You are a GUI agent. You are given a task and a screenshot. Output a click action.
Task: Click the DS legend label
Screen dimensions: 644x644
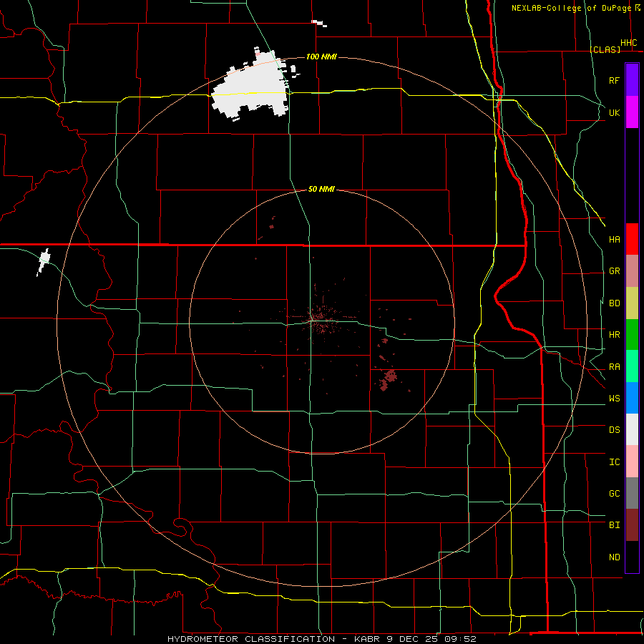click(614, 430)
